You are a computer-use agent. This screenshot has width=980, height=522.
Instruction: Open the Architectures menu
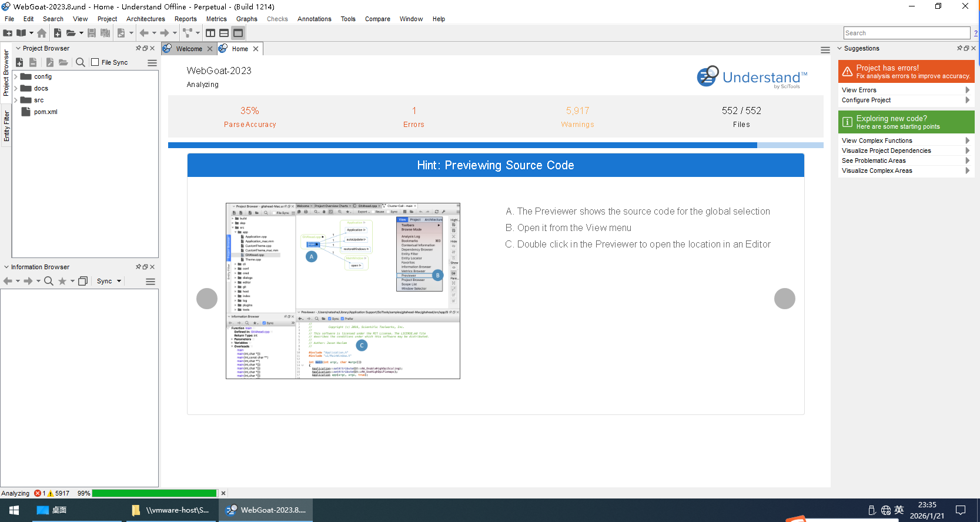[x=145, y=19]
